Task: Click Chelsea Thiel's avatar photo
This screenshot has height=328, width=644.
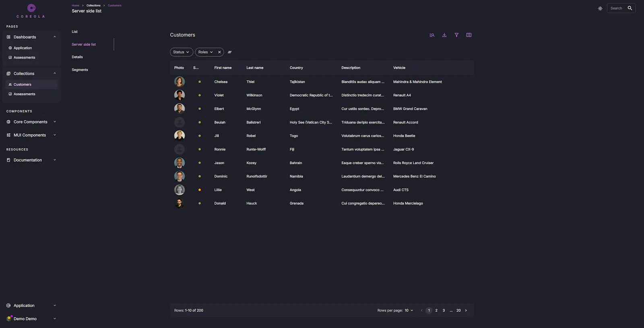Action: coord(180,82)
